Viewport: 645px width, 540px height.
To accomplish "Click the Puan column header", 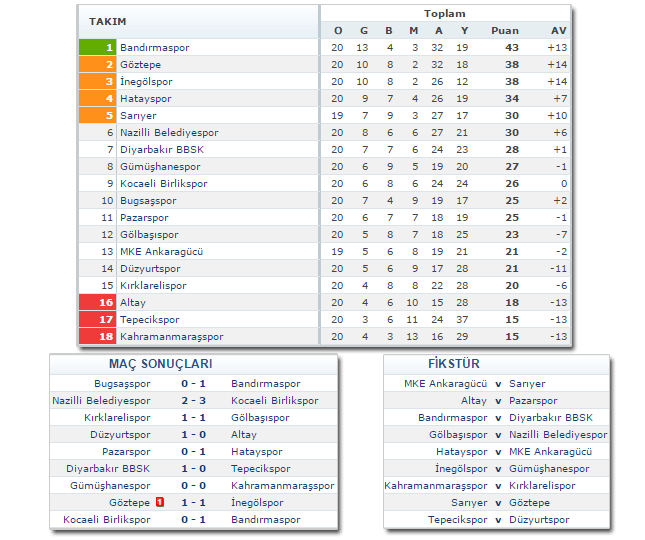I will tap(505, 31).
